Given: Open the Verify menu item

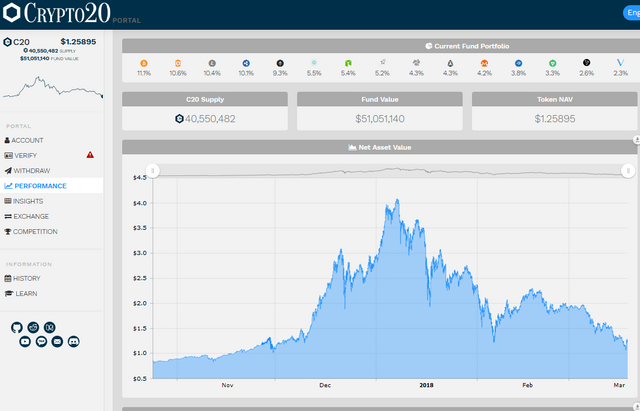Looking at the screenshot, I should pyautogui.click(x=20, y=156).
